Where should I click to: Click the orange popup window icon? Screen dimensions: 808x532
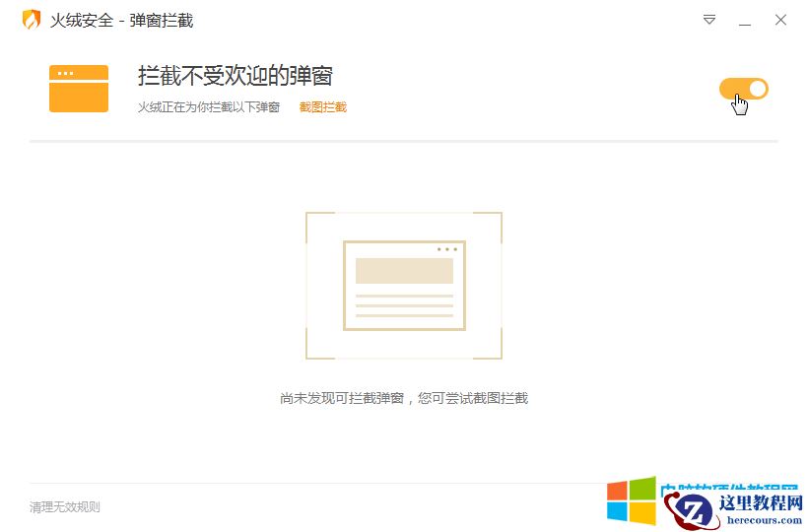(x=79, y=89)
